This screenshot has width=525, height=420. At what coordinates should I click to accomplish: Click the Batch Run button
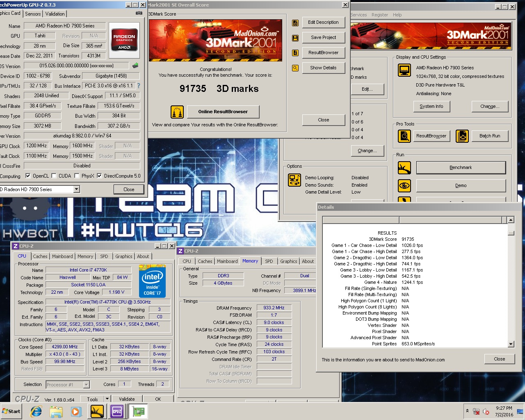490,136
